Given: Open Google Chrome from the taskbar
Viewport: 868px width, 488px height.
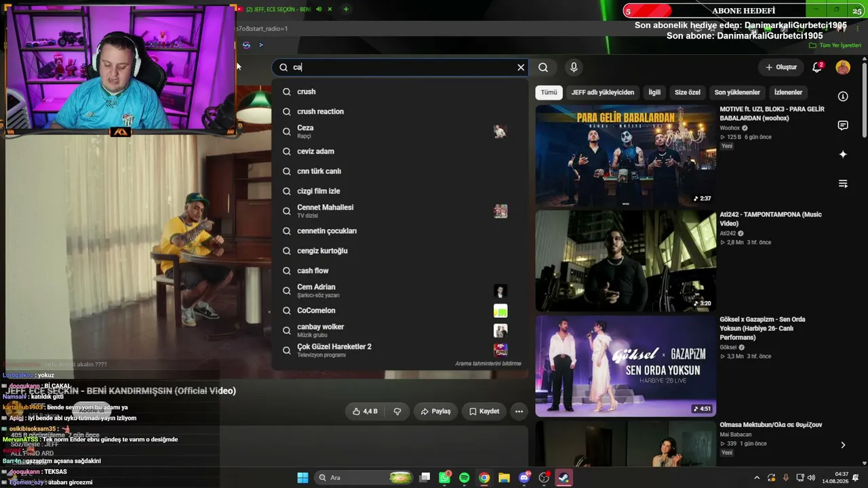Looking at the screenshot, I should 484,478.
